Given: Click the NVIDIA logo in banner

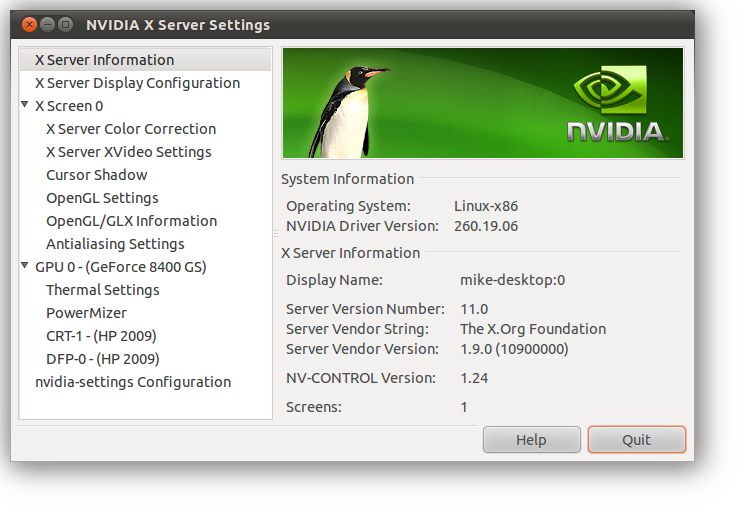Looking at the screenshot, I should tap(616, 105).
